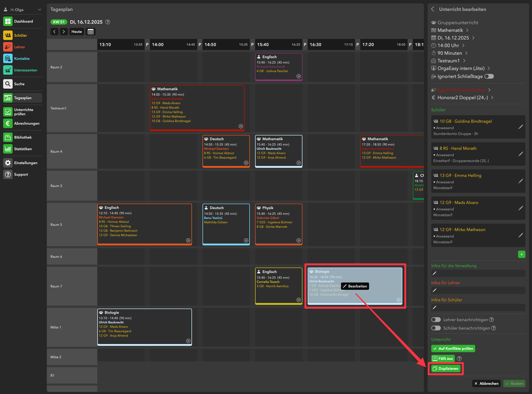Enable Lehrer benachrichtigen toggle
The width and height of the screenshot is (532, 394).
[x=436, y=320]
